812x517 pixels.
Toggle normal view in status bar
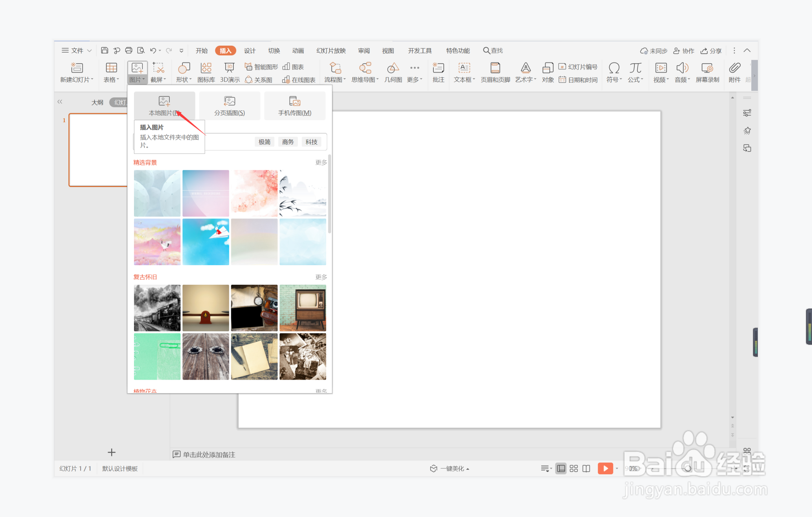pos(561,469)
